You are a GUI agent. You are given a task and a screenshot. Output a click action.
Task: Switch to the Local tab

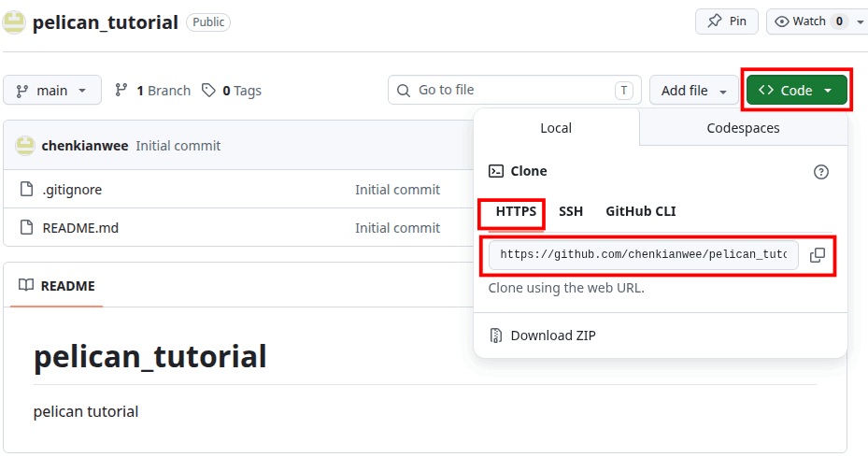pos(556,128)
